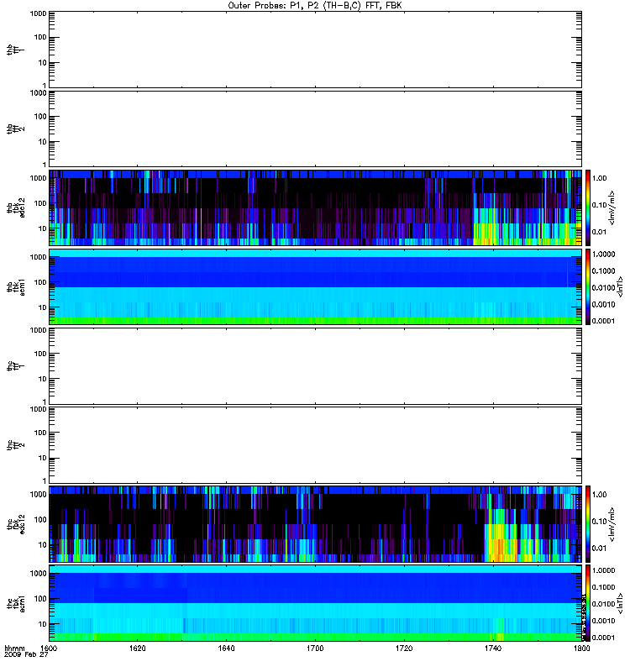Click the 'hhmm' time format label
The height and width of the screenshot is (672, 630).
click(x=14, y=648)
